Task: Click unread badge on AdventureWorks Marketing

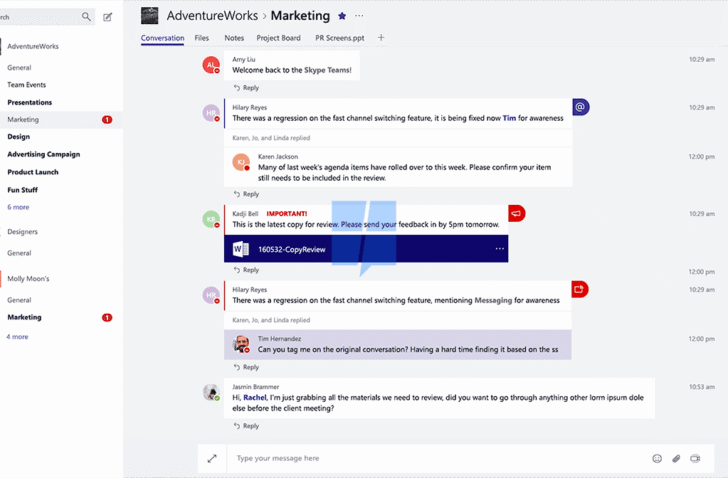Action: pos(107,120)
